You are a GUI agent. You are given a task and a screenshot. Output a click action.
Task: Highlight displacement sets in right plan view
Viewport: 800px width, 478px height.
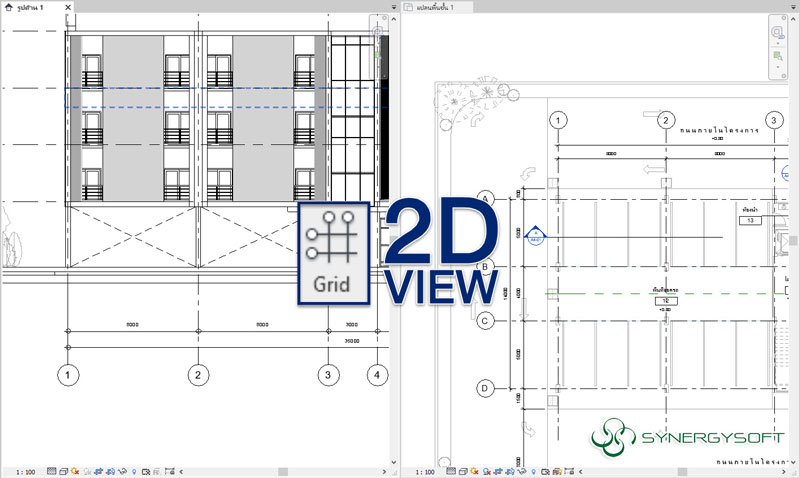pos(569,471)
